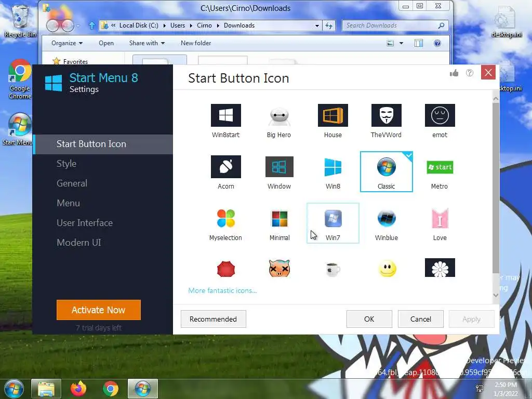Click the Recommended button
The width and height of the screenshot is (532, 399).
point(213,319)
